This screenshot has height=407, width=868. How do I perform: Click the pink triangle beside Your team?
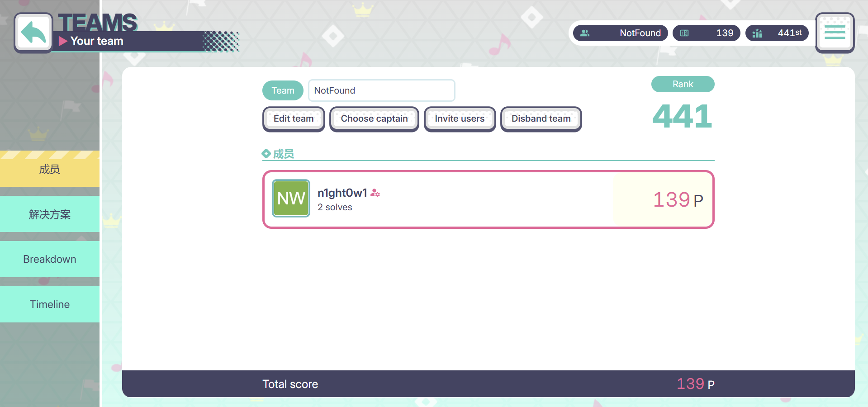click(63, 41)
